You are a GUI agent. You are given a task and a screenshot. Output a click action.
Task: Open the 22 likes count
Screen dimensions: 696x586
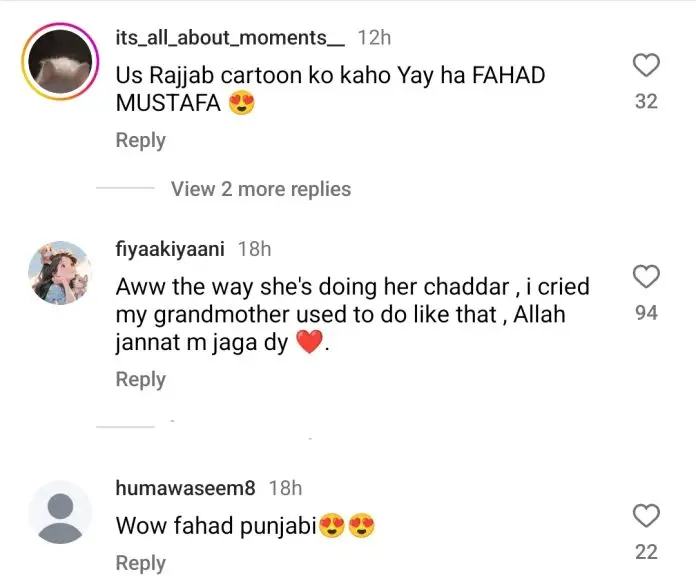click(x=646, y=552)
